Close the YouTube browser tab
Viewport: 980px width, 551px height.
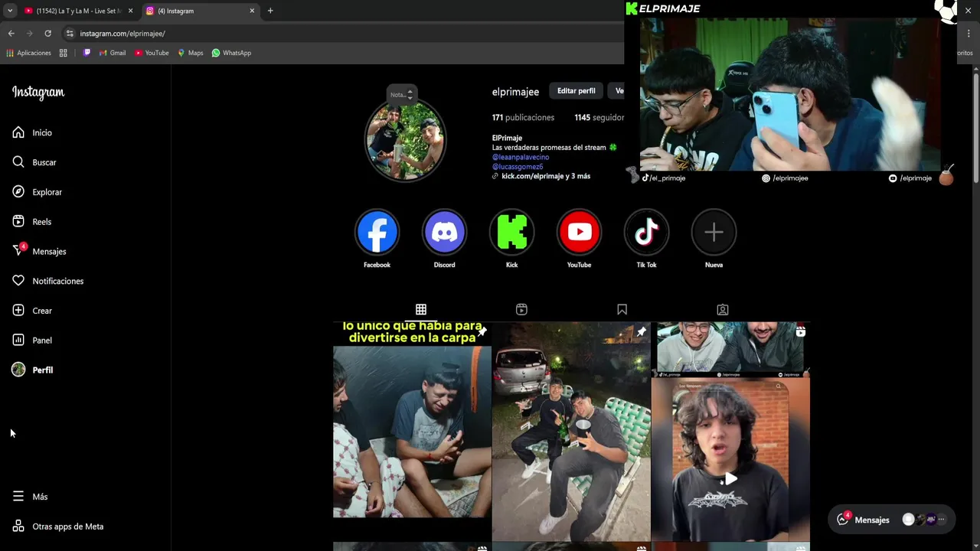(130, 11)
